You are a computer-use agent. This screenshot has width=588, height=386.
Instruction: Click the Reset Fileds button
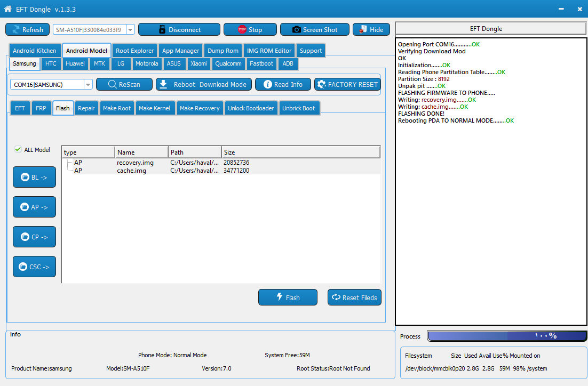coord(354,297)
